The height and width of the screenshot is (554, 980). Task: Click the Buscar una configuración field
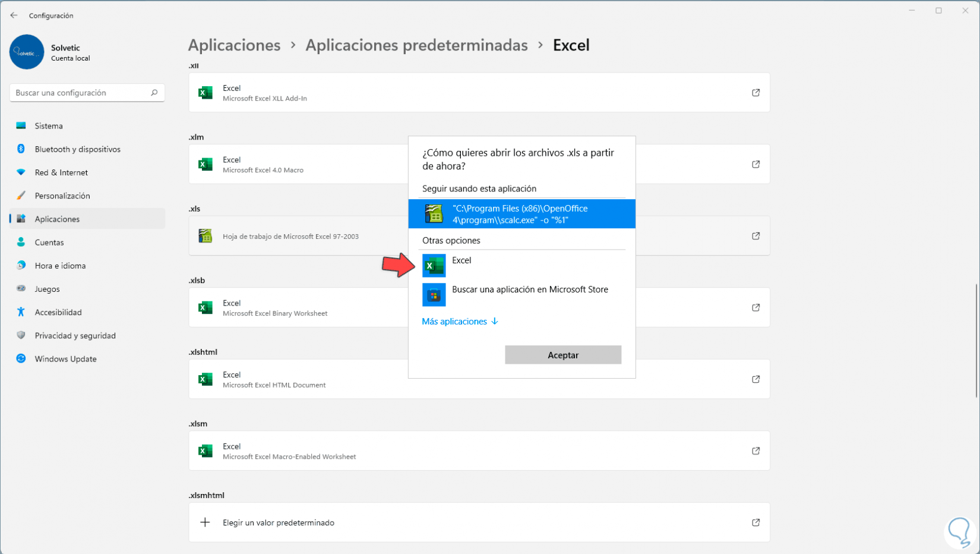(80, 93)
